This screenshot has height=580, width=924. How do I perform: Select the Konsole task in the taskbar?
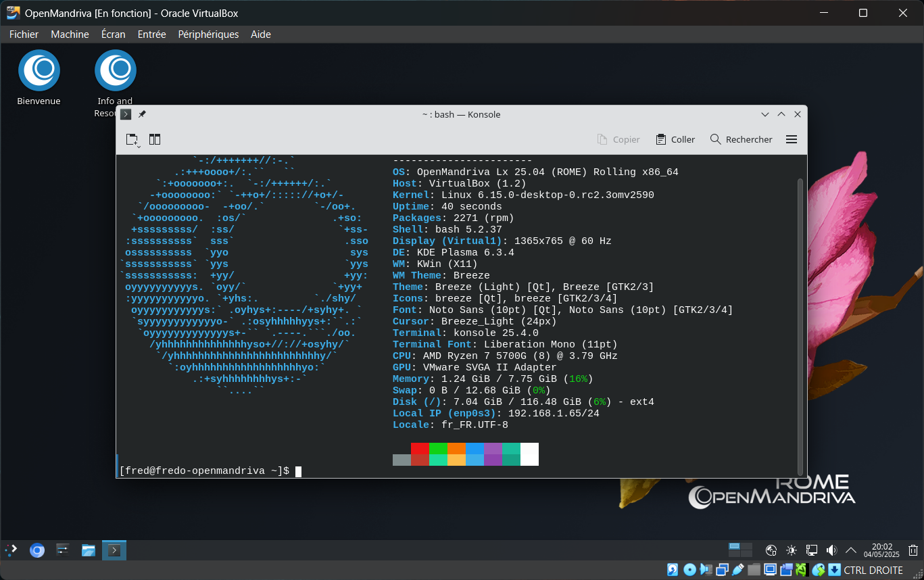tap(114, 550)
